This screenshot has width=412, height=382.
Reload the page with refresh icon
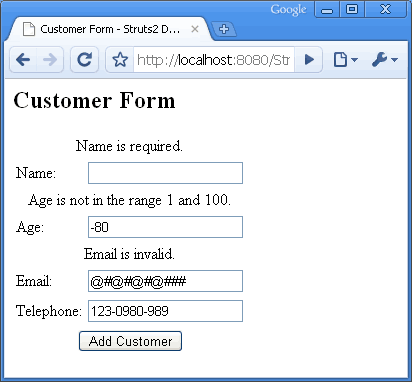click(x=84, y=60)
